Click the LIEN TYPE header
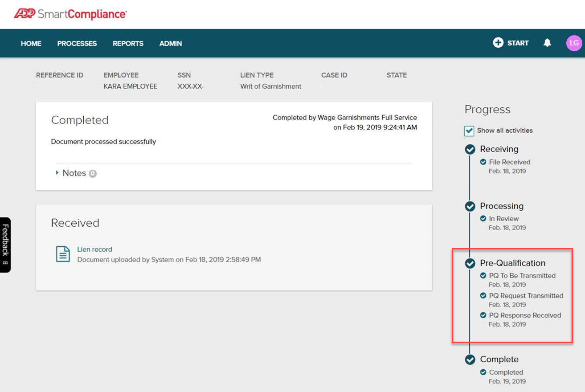 point(257,75)
